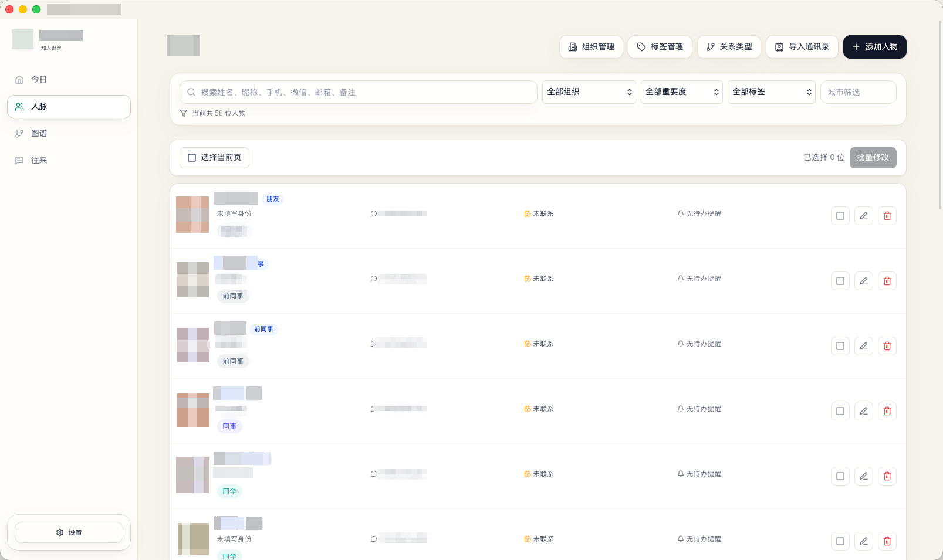Edit the second person in the list

pos(864,281)
